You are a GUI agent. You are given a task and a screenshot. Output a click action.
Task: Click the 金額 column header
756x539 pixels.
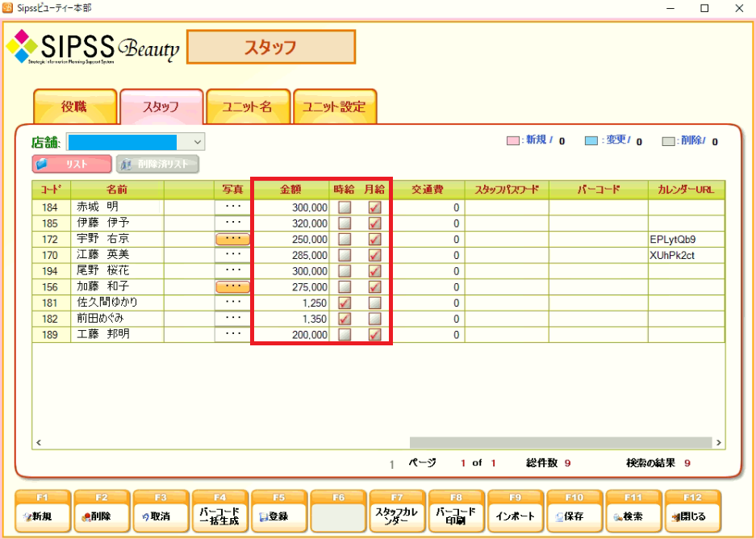pos(291,190)
